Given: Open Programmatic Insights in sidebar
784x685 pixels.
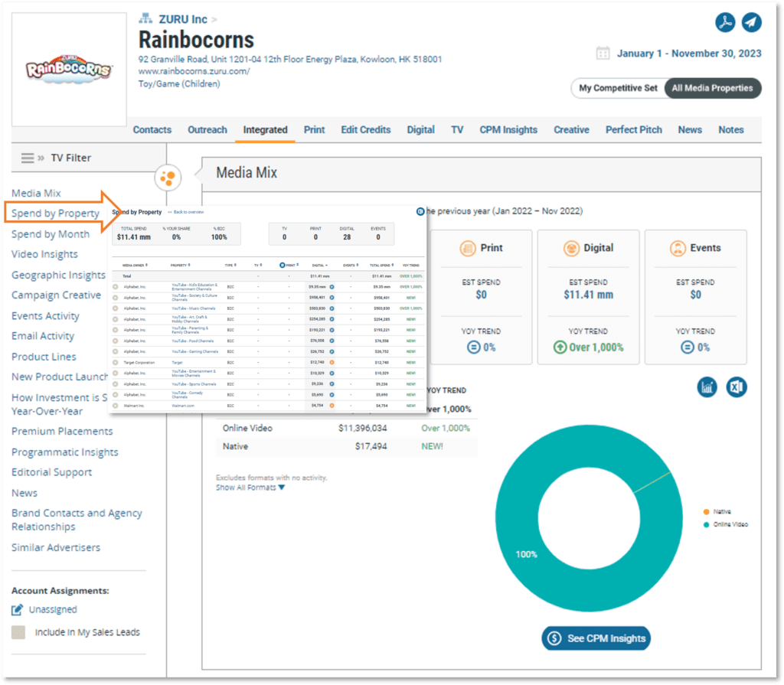Looking at the screenshot, I should point(65,452).
